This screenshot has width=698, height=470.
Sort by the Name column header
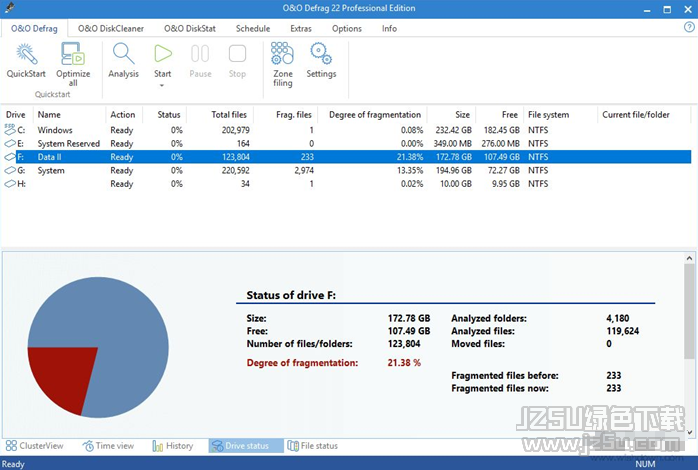point(49,114)
